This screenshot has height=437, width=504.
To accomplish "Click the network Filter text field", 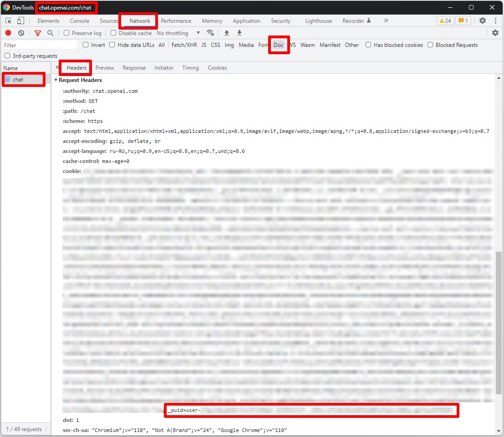I will point(40,45).
